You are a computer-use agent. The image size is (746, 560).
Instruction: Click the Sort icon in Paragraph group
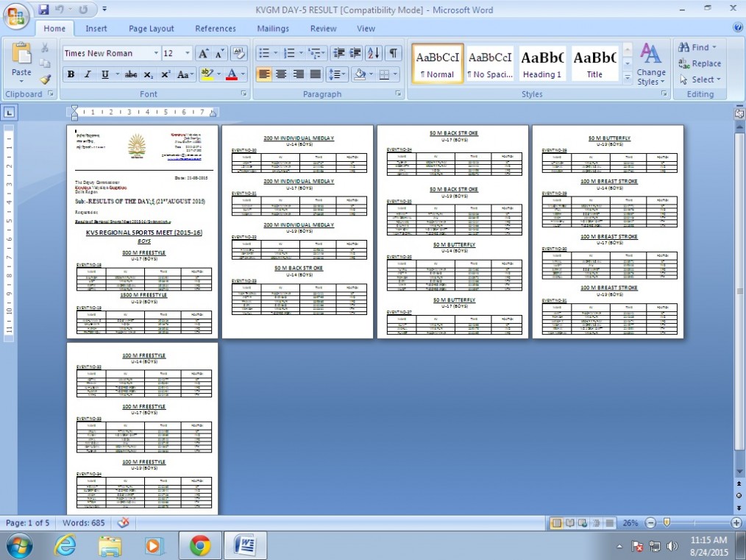(374, 54)
